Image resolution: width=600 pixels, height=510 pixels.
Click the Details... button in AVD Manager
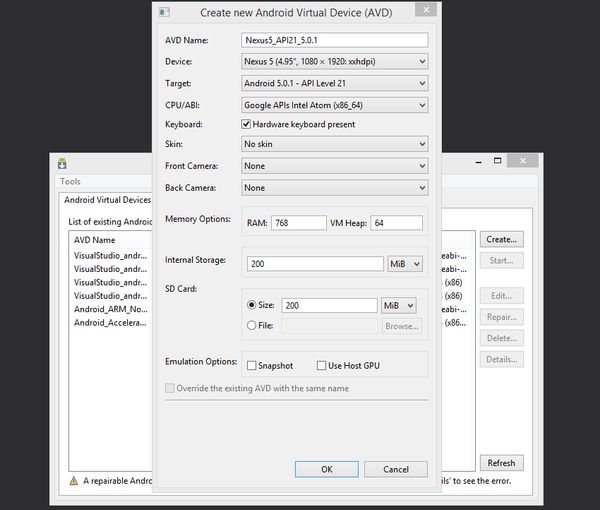(502, 360)
